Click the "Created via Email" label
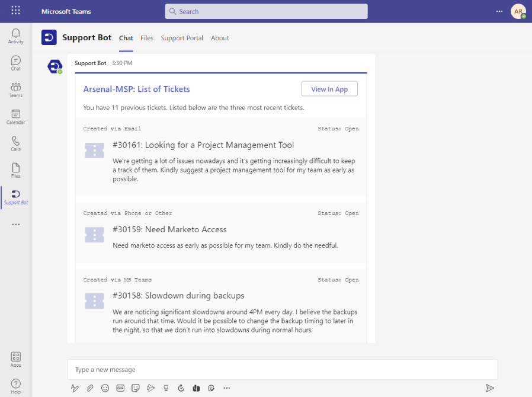Viewport: 532px width, 397px height. [113, 129]
